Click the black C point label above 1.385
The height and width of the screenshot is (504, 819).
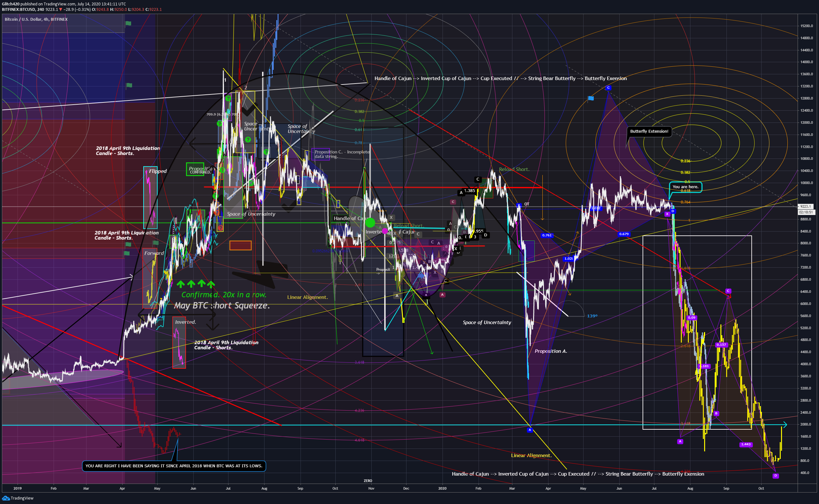[478, 179]
